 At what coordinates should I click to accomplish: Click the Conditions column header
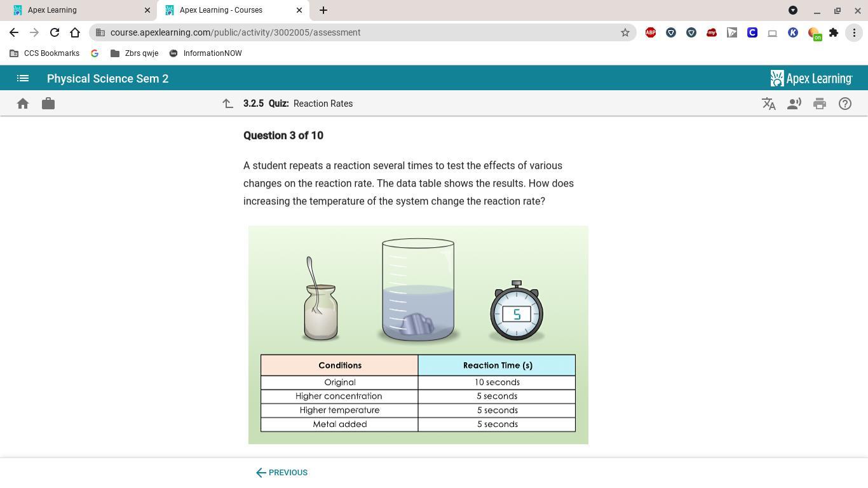(339, 365)
